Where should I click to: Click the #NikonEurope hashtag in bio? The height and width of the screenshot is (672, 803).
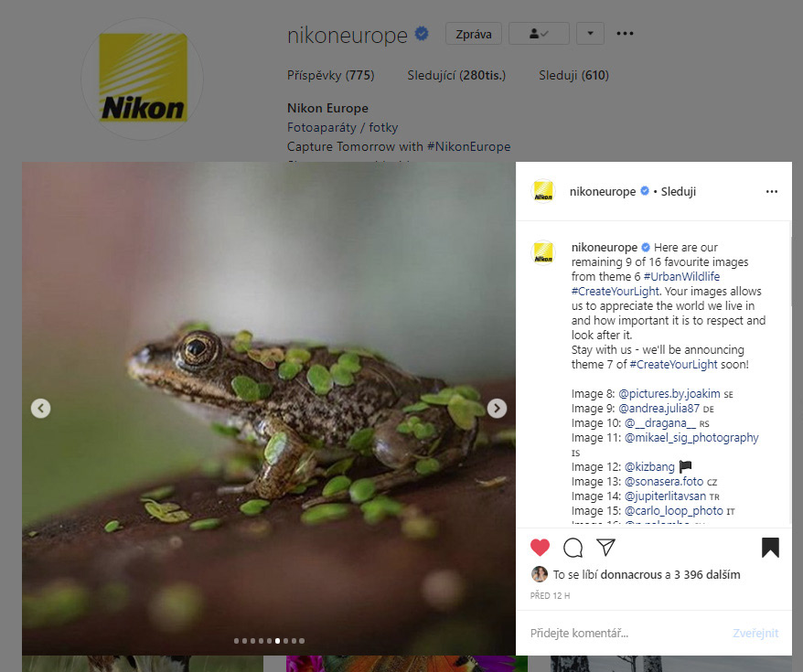(x=468, y=146)
